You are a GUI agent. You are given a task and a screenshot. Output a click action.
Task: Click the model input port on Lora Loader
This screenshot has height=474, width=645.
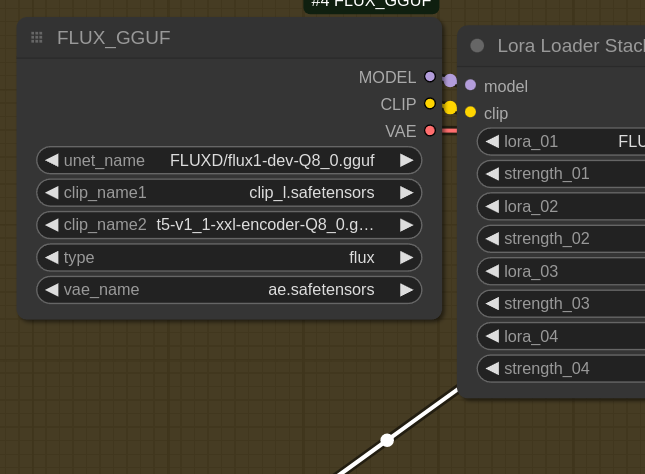[x=470, y=85]
